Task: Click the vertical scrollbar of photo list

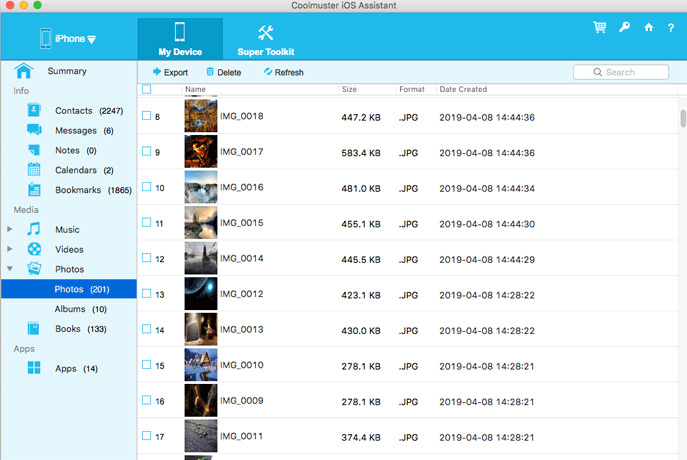Action: pos(682,120)
